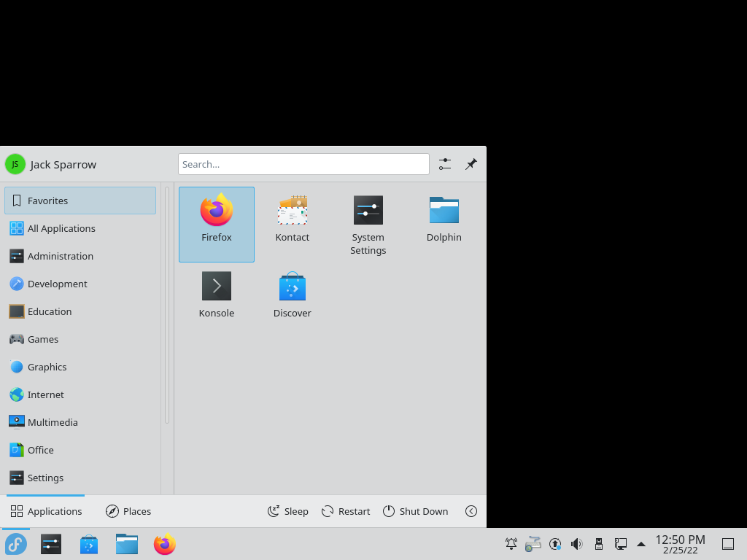Launch Discover software center from favorites
747x560 pixels.
(x=292, y=295)
